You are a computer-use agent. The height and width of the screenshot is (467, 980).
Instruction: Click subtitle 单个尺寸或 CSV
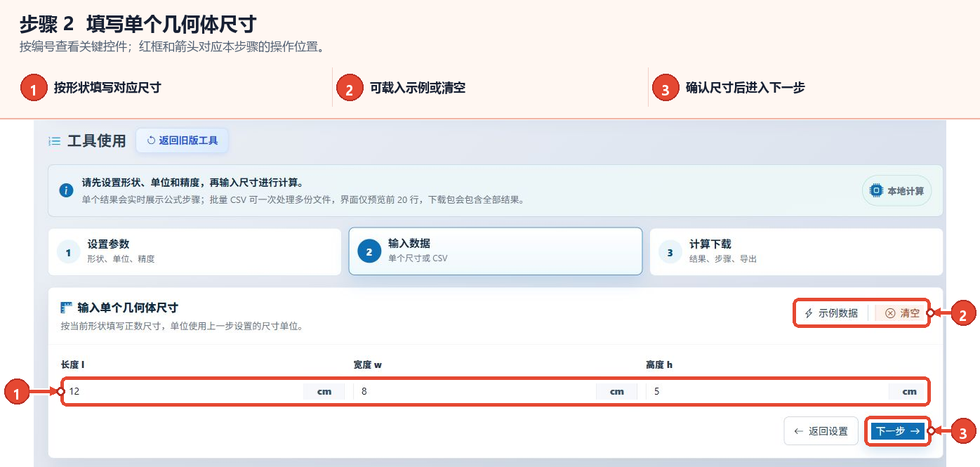[x=418, y=258]
